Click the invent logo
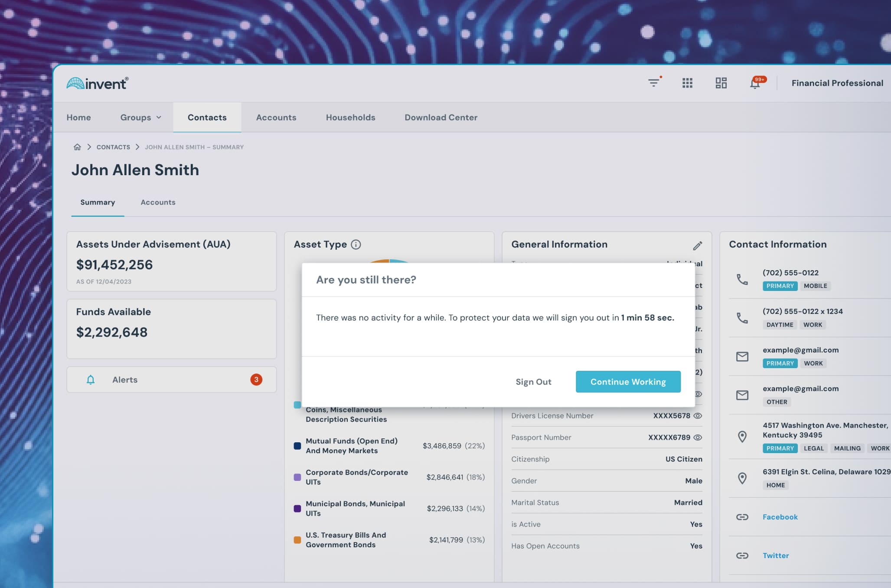The height and width of the screenshot is (588, 891). click(98, 83)
